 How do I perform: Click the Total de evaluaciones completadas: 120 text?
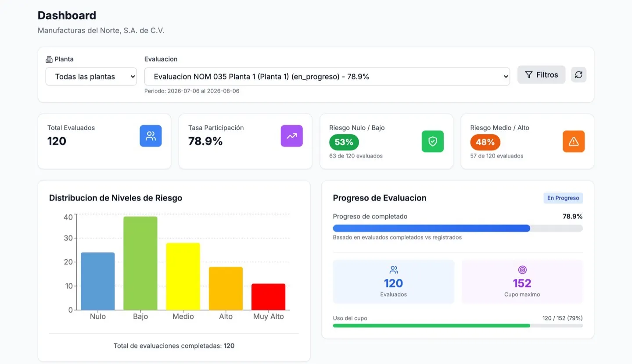coord(174,346)
